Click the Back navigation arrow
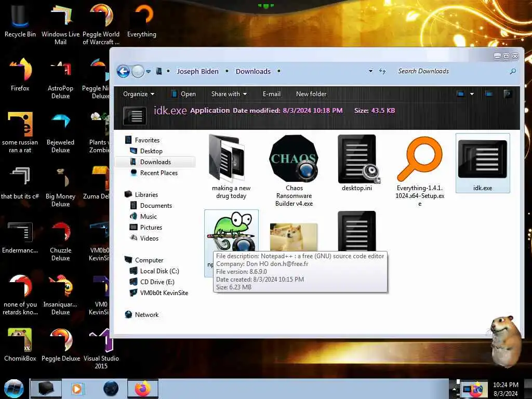 (123, 71)
